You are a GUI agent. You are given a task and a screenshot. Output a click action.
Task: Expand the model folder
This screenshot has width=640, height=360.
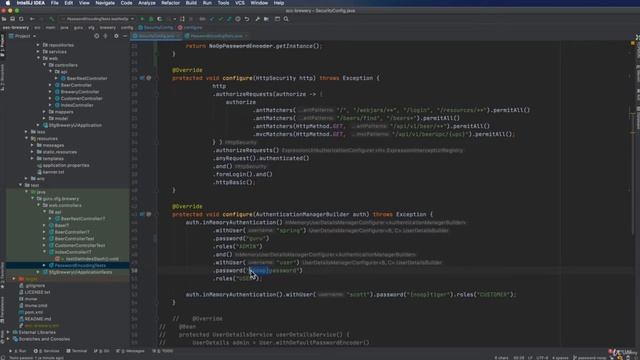(44, 118)
